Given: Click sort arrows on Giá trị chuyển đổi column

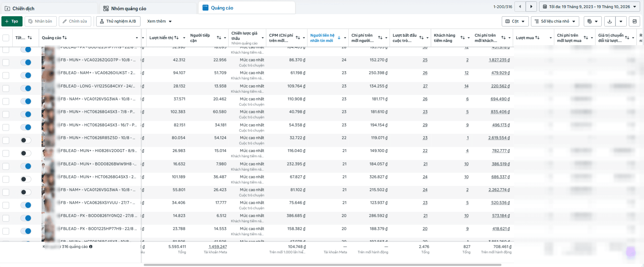Looking at the screenshot, I should (x=627, y=38).
